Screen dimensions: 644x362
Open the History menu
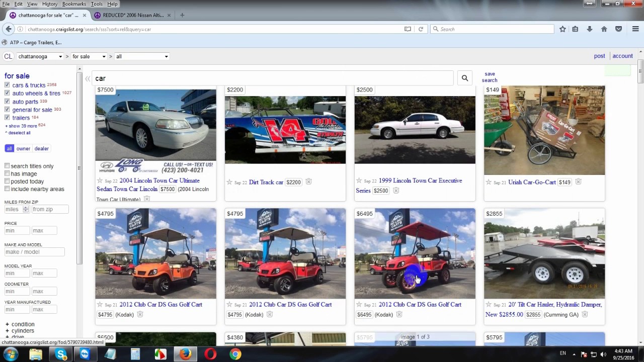point(49,4)
